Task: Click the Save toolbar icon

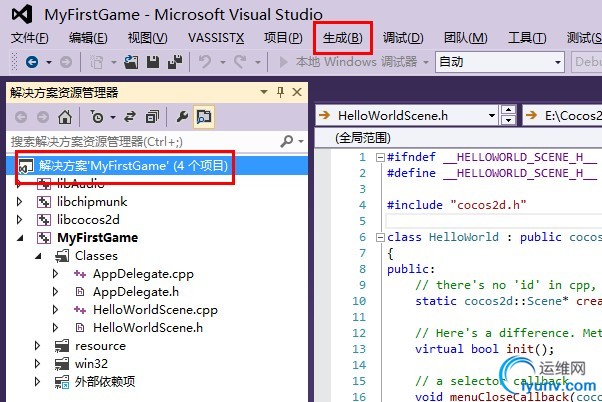Action: click(x=153, y=62)
